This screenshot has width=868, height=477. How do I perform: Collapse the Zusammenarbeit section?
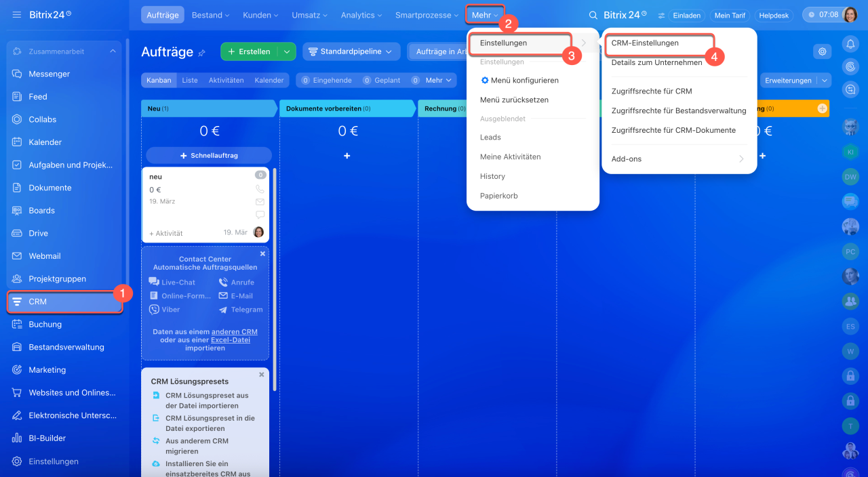click(x=113, y=51)
